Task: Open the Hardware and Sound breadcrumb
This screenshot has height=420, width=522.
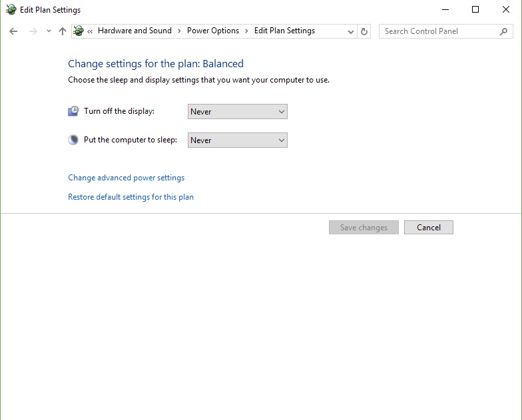Action: [134, 31]
